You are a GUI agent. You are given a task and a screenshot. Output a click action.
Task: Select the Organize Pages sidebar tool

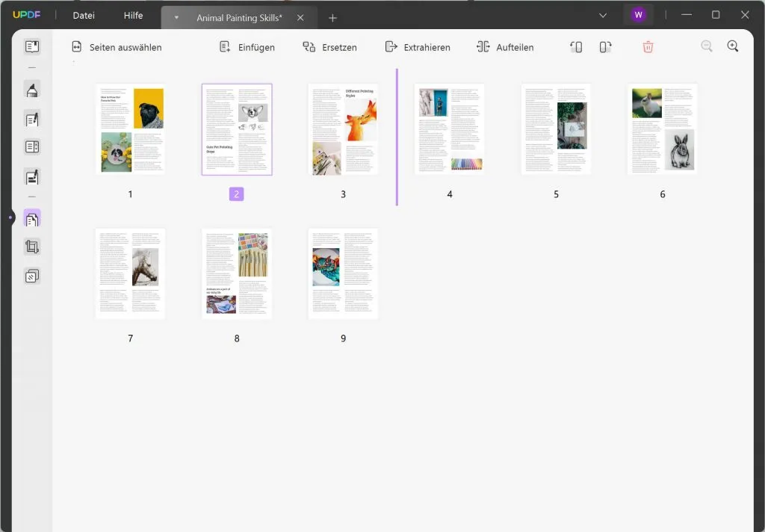[x=31, y=219]
